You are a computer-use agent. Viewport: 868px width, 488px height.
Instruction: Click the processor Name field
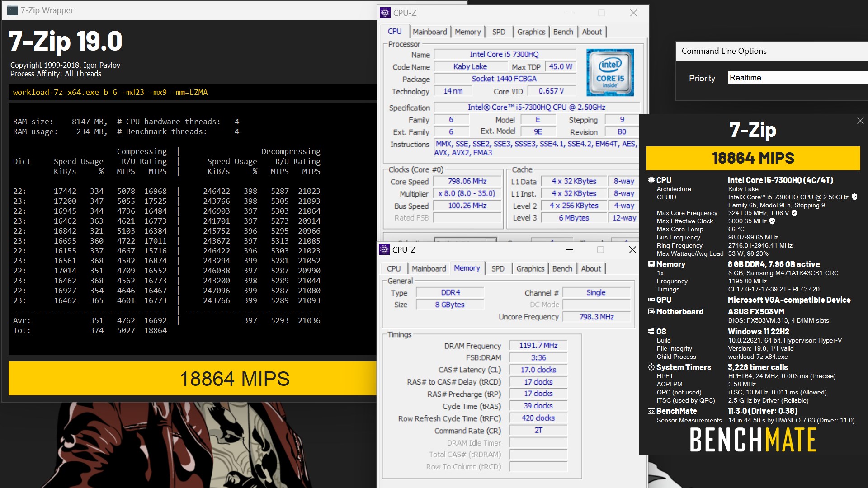(x=504, y=54)
